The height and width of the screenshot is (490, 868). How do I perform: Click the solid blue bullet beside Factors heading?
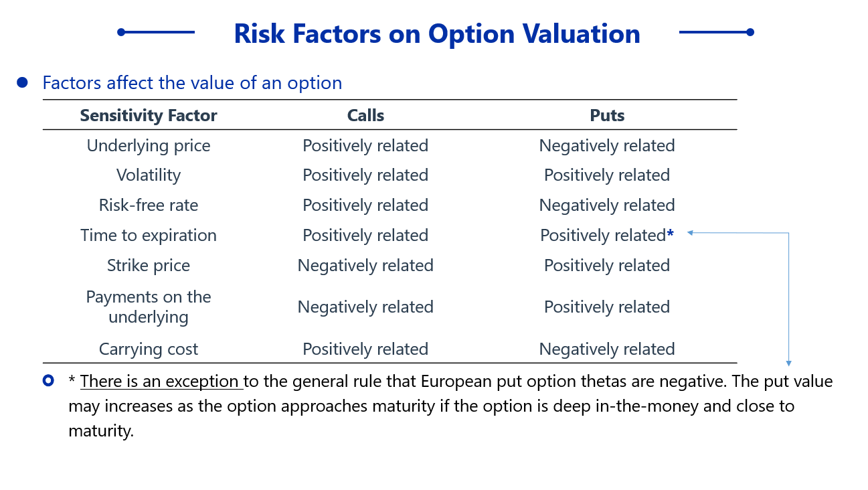pos(22,82)
